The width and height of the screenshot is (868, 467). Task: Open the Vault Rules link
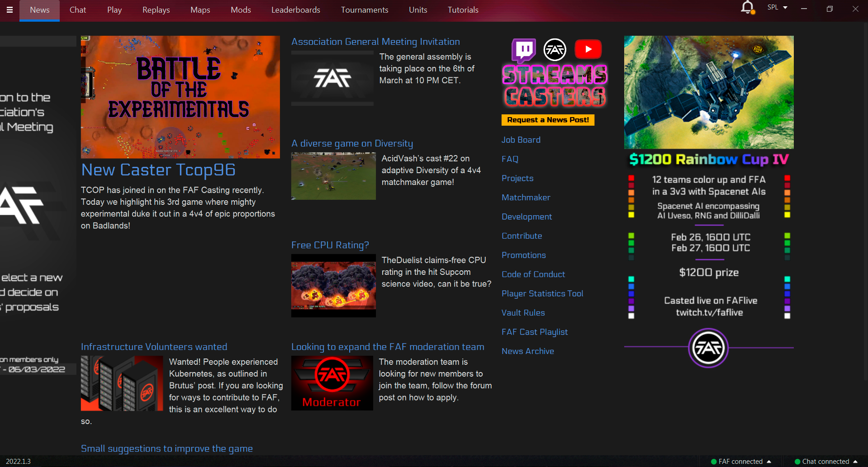click(x=523, y=313)
